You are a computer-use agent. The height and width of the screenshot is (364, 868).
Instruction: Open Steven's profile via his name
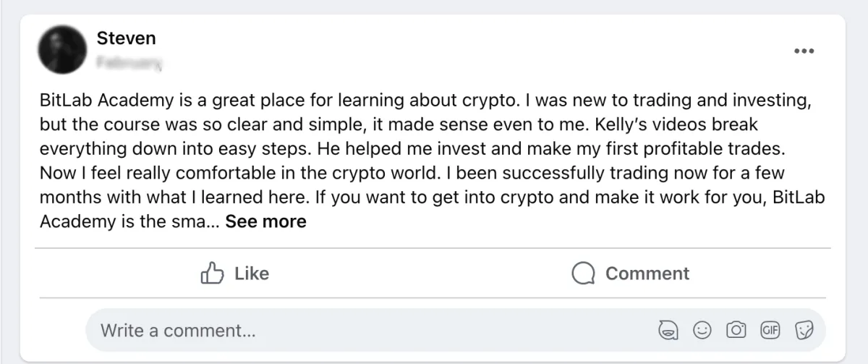[x=126, y=38]
